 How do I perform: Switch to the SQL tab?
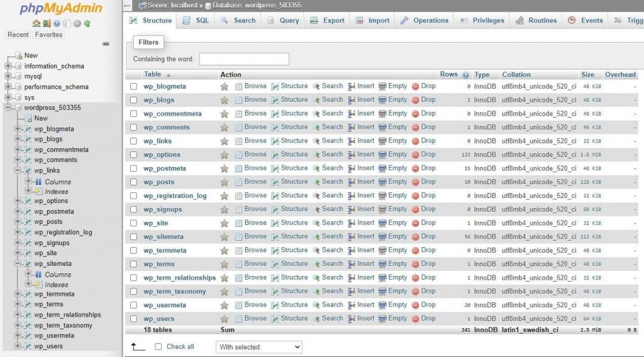pos(196,21)
